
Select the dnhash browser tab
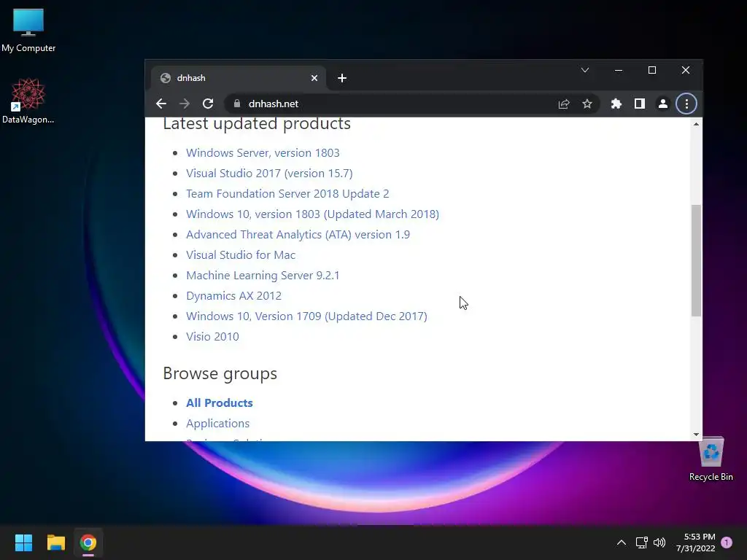pyautogui.click(x=239, y=78)
